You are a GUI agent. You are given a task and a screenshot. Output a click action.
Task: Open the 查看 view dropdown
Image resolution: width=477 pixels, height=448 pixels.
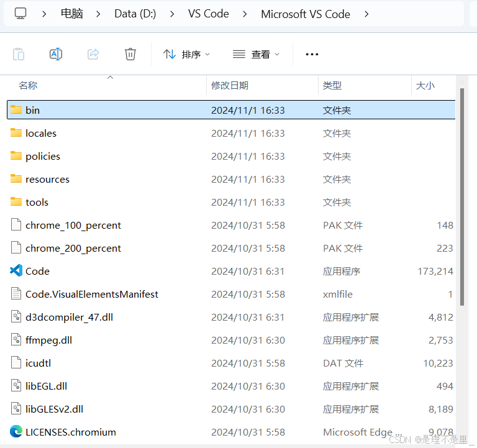(x=256, y=55)
